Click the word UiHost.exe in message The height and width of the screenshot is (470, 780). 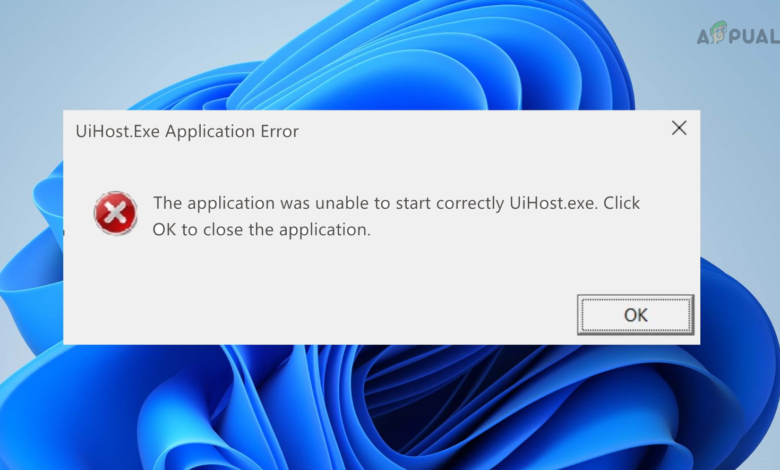[553, 203]
